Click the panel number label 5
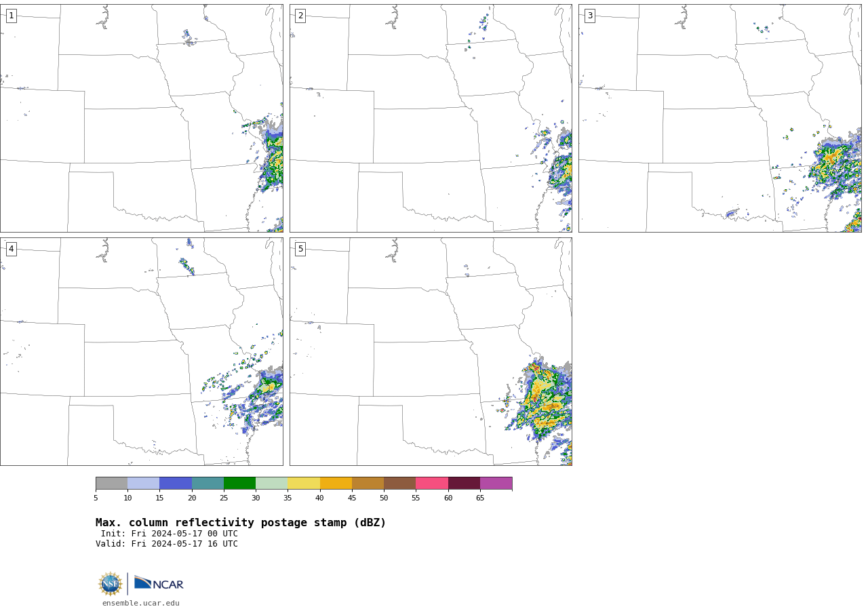The image size is (868, 611). click(300, 249)
